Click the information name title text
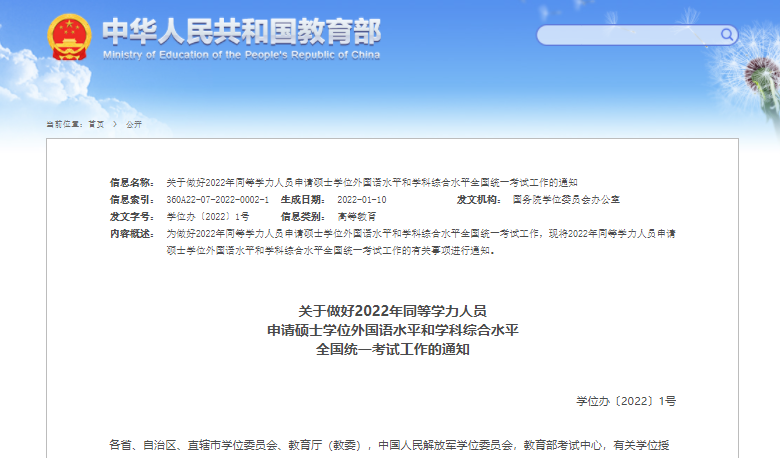Viewport: 780px width, 458px height. 371,183
